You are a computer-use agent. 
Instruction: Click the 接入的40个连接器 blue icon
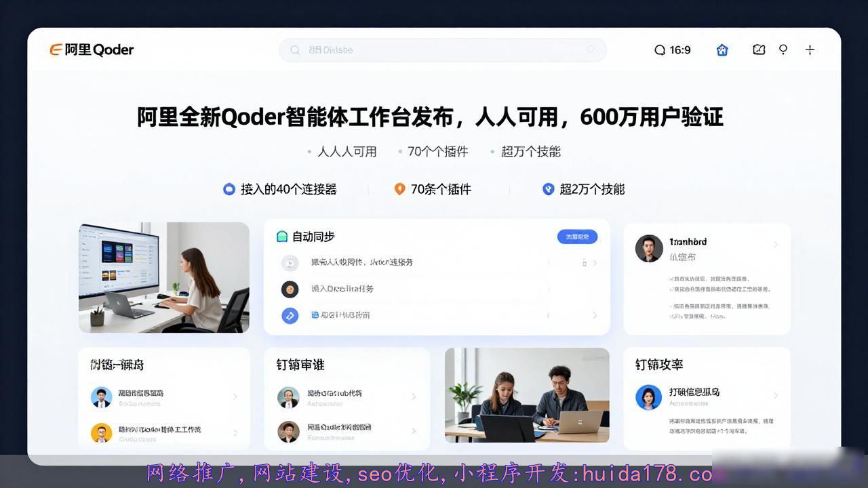coord(229,189)
